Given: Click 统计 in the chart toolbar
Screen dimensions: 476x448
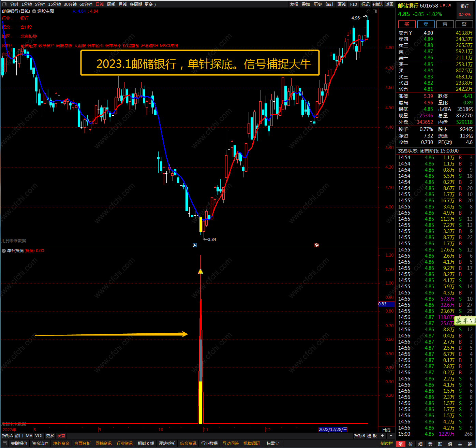Looking at the screenshot, I should (x=330, y=4).
